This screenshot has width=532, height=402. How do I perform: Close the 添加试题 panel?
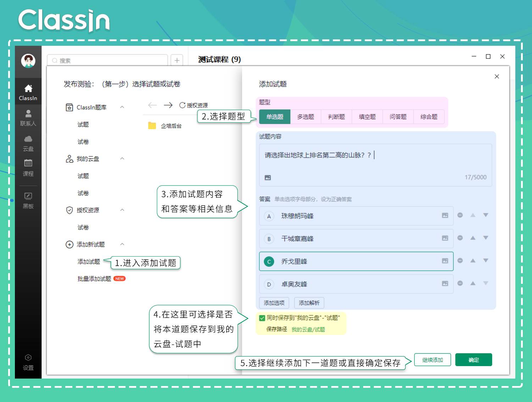pyautogui.click(x=497, y=77)
